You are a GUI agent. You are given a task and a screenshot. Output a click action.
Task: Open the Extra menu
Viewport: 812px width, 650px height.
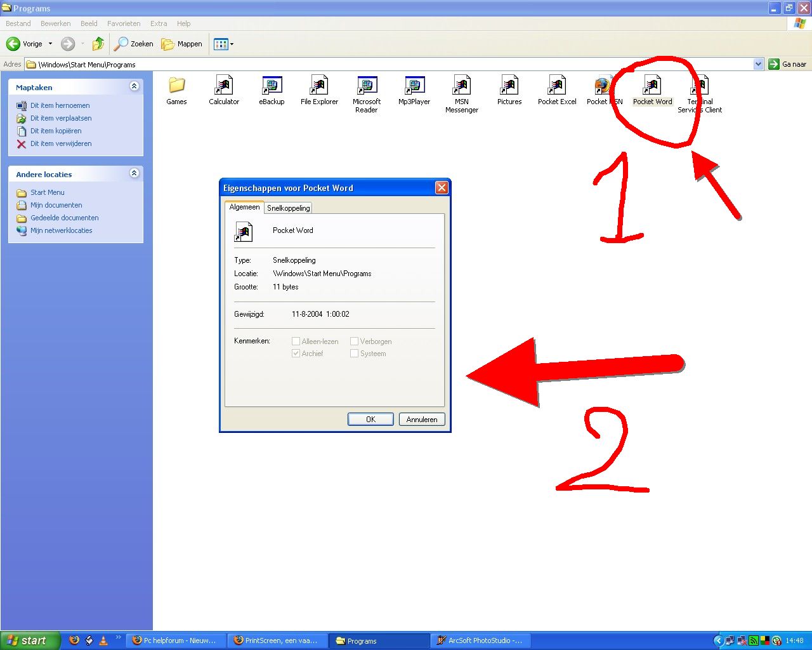click(159, 23)
